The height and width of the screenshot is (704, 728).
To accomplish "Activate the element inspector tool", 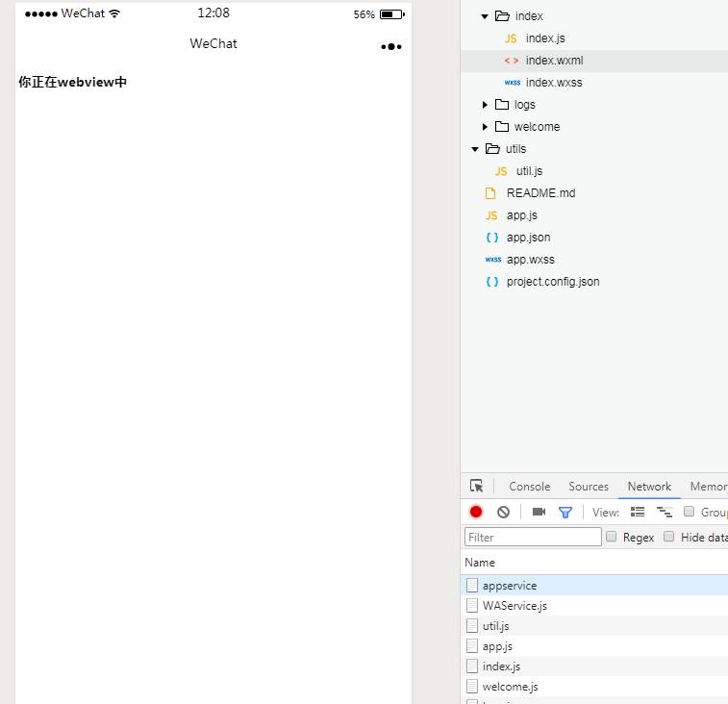I will pos(476,486).
